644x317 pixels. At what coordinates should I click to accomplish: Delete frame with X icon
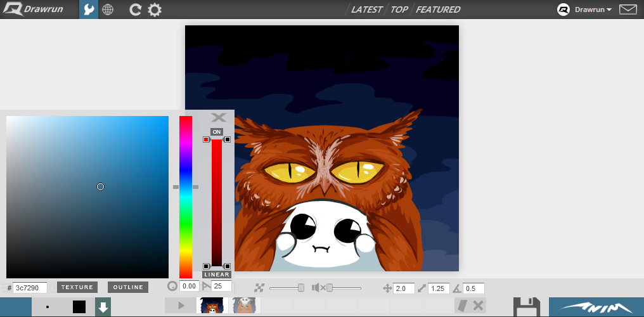coord(478,306)
